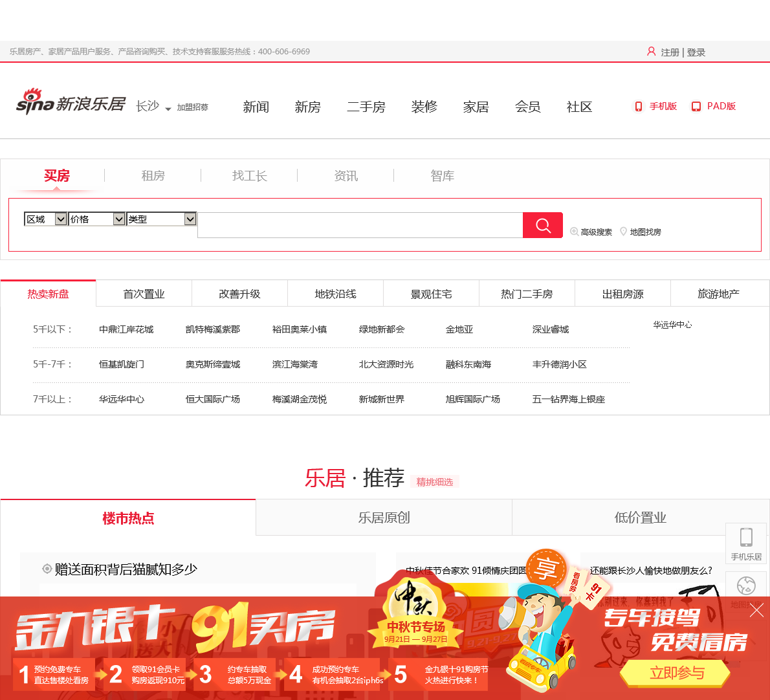The width and height of the screenshot is (770, 700).
Task: Click the globe map icon in side floater
Action: (746, 585)
